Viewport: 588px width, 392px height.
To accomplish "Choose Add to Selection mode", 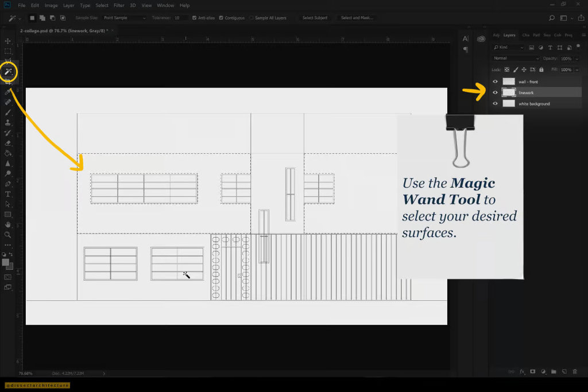I will (42, 18).
